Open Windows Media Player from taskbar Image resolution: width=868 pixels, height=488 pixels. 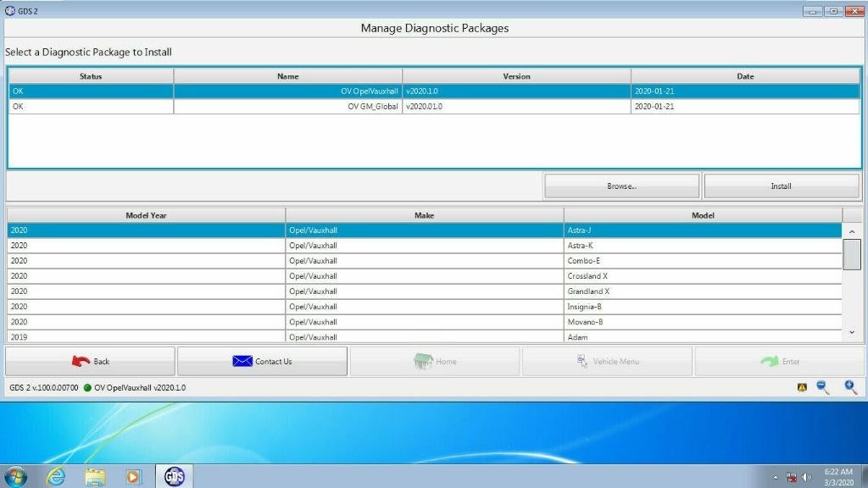coord(133,476)
